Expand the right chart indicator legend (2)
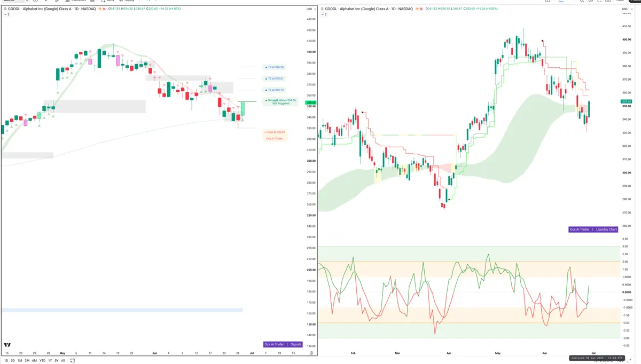 click(324, 14)
